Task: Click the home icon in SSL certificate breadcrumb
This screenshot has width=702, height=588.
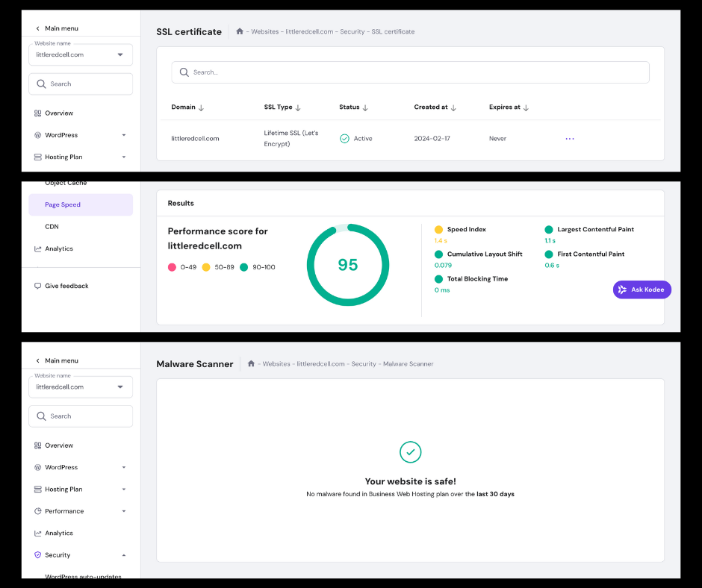Action: click(240, 32)
